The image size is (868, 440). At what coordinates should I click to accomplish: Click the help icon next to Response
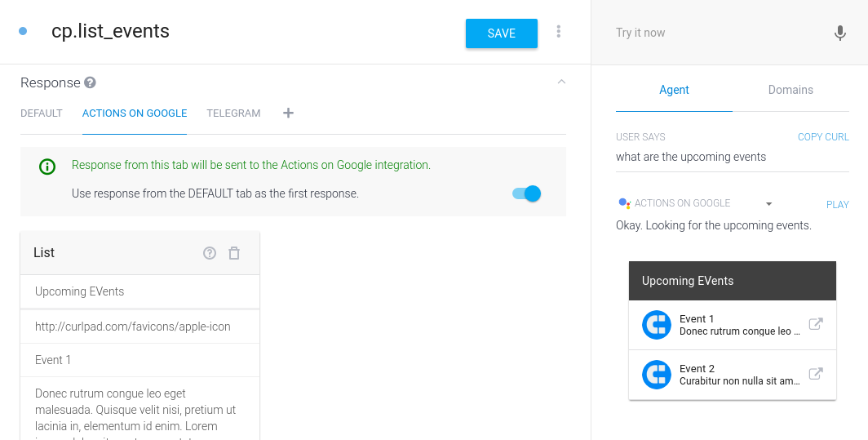pyautogui.click(x=91, y=82)
